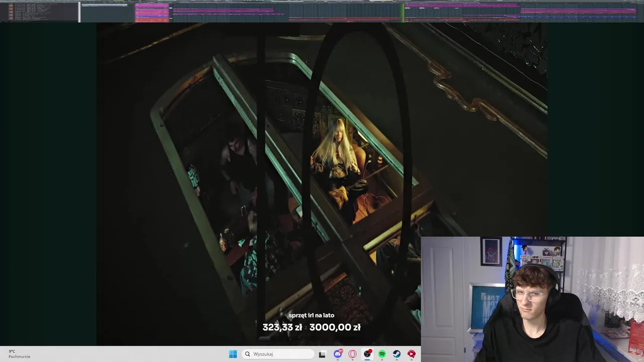Open Opera browser from the taskbar
This screenshot has height=362, width=644.
[x=353, y=354]
